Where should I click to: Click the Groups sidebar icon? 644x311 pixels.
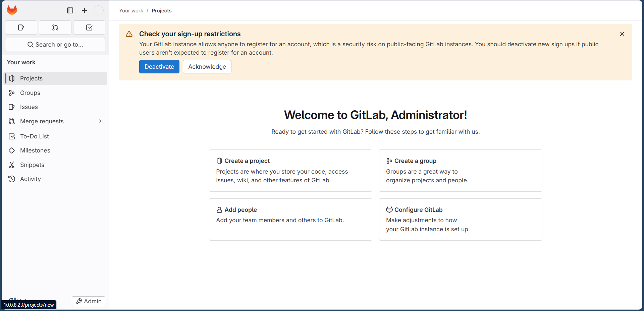(x=12, y=93)
